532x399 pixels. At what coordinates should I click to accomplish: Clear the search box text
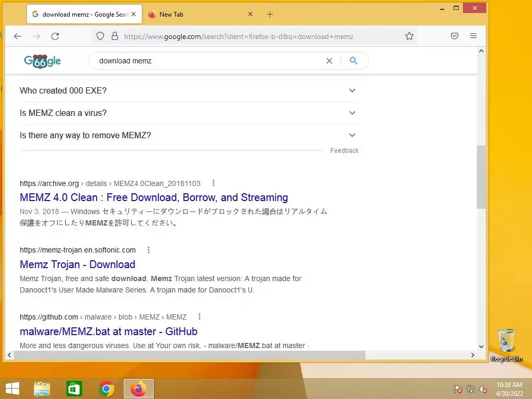click(x=329, y=61)
